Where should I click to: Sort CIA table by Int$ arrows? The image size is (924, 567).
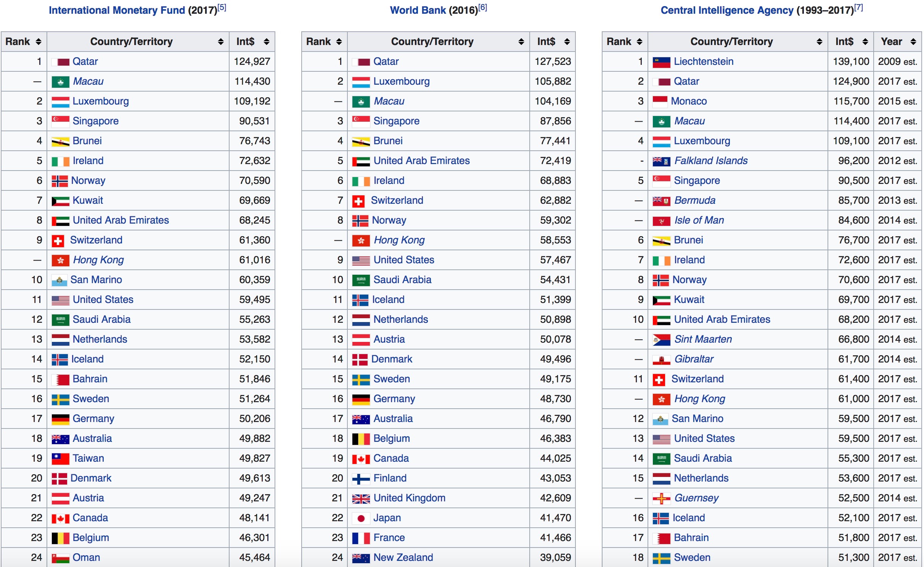(x=865, y=42)
